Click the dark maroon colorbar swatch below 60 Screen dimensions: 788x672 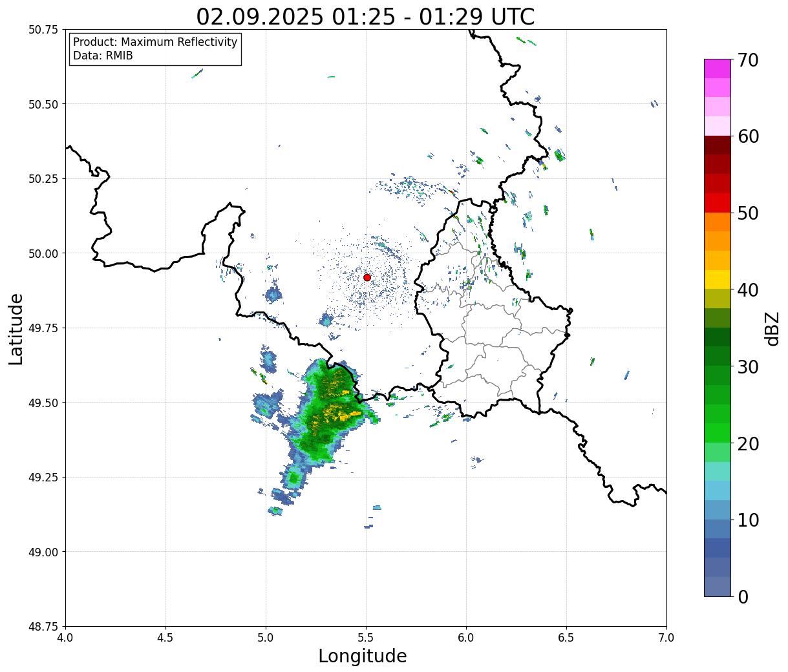point(718,145)
